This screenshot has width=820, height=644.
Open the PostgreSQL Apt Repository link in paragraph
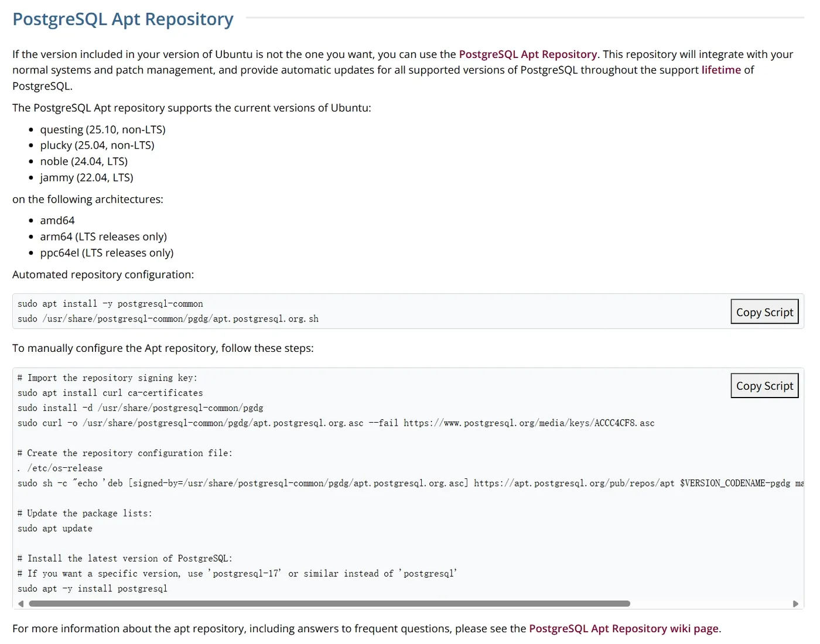pos(528,54)
